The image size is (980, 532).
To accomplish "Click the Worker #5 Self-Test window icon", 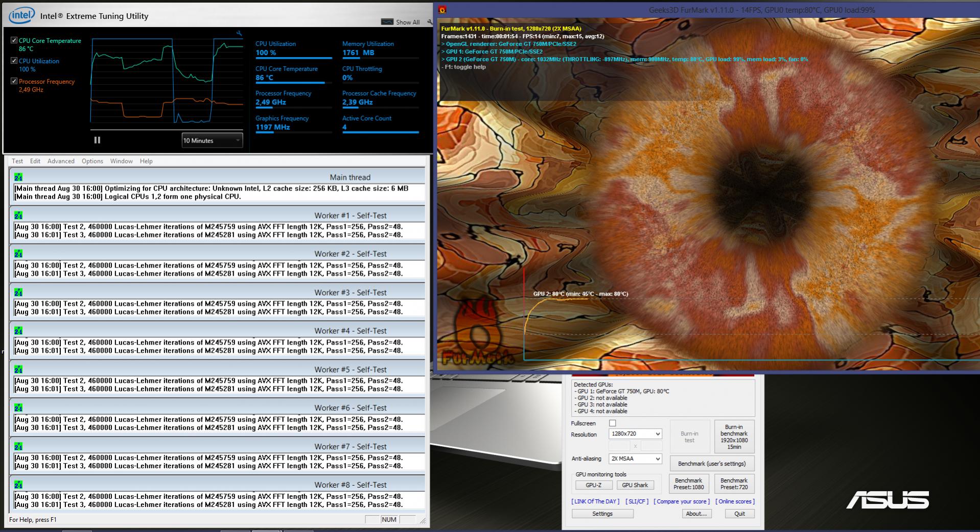I will tap(18, 370).
